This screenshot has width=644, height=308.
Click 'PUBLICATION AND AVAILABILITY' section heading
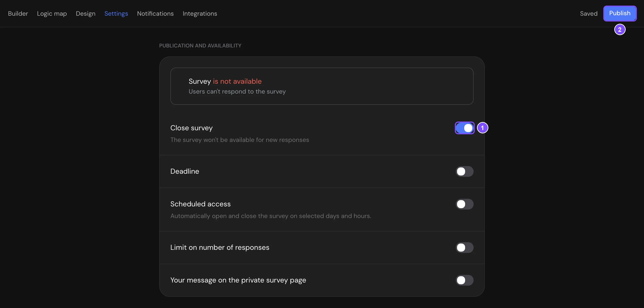tap(200, 45)
